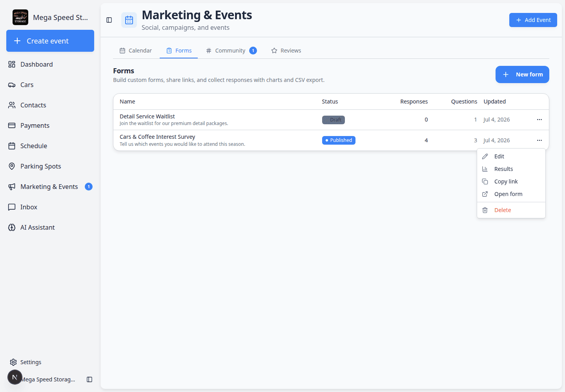
Task: Click the Responses column header
Action: tap(414, 102)
